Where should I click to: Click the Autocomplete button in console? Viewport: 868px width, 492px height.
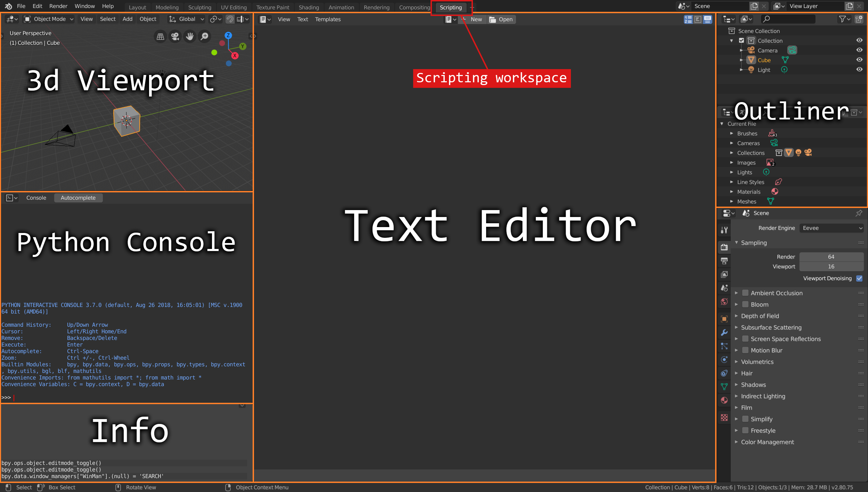(78, 198)
